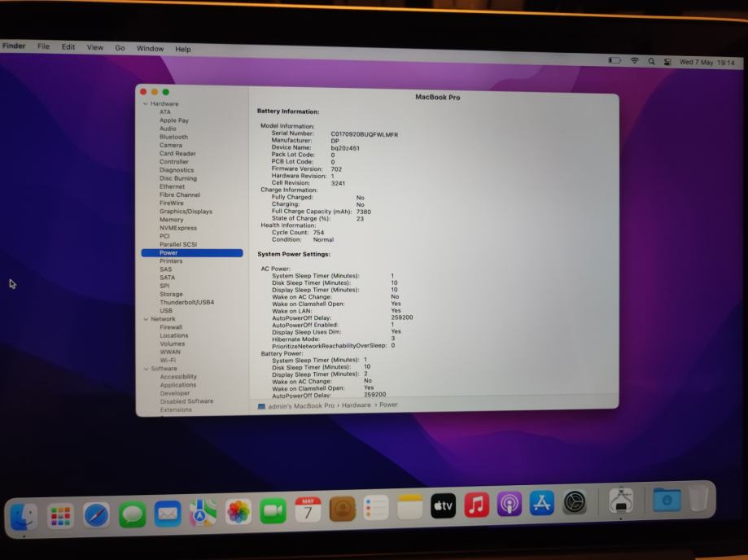Image resolution: width=748 pixels, height=560 pixels.
Task: Open the Edit menu
Action: click(68, 46)
